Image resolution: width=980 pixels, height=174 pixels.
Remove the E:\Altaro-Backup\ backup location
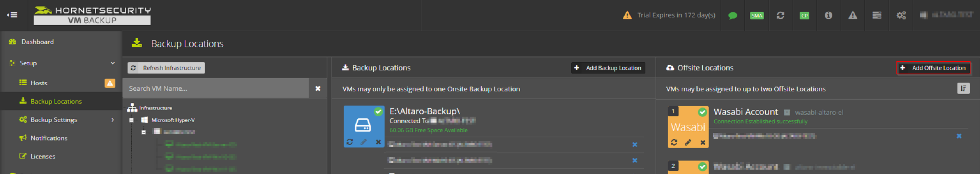(x=378, y=142)
